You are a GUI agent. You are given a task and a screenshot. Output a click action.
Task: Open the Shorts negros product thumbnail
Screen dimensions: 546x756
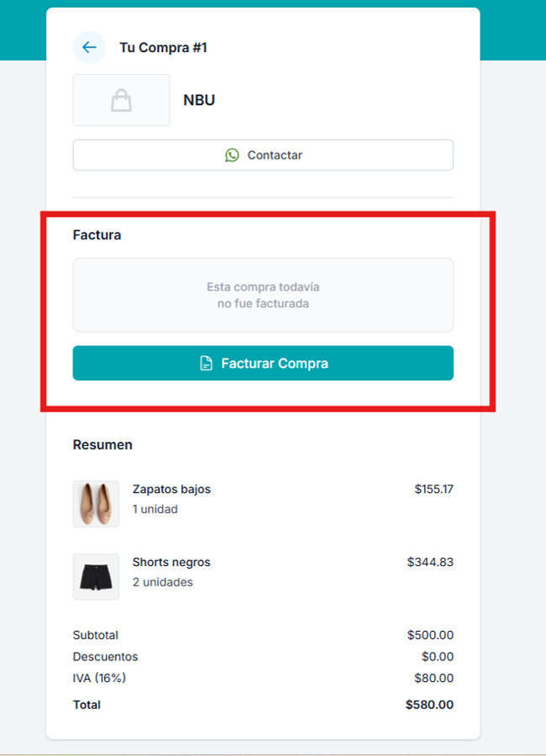(x=96, y=576)
